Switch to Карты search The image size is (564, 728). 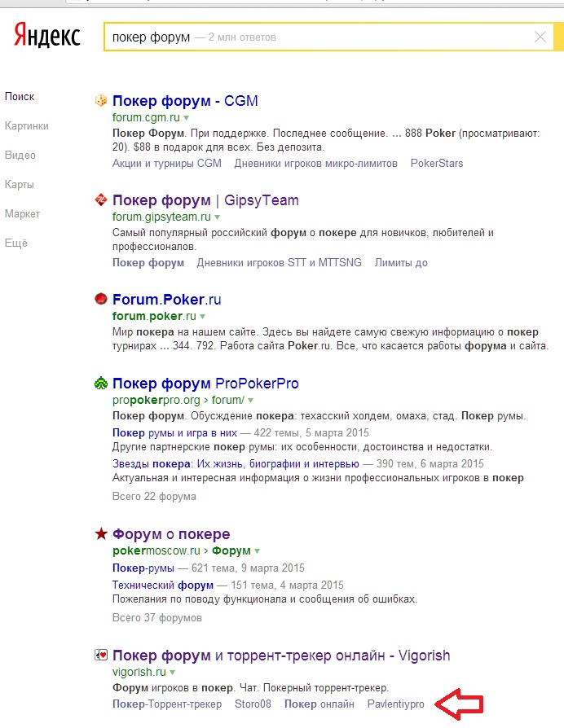click(19, 184)
